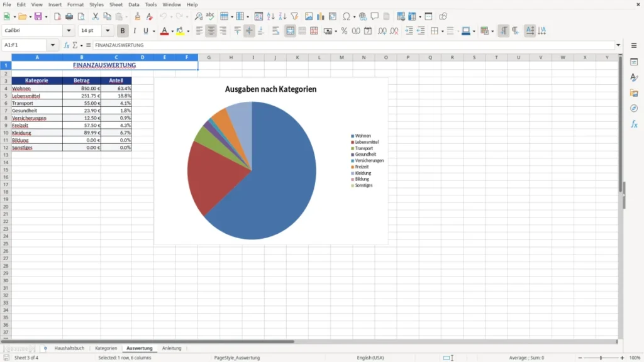Toggle Wrap Text
Image resolution: width=644 pixels, height=362 pixels.
275,31
